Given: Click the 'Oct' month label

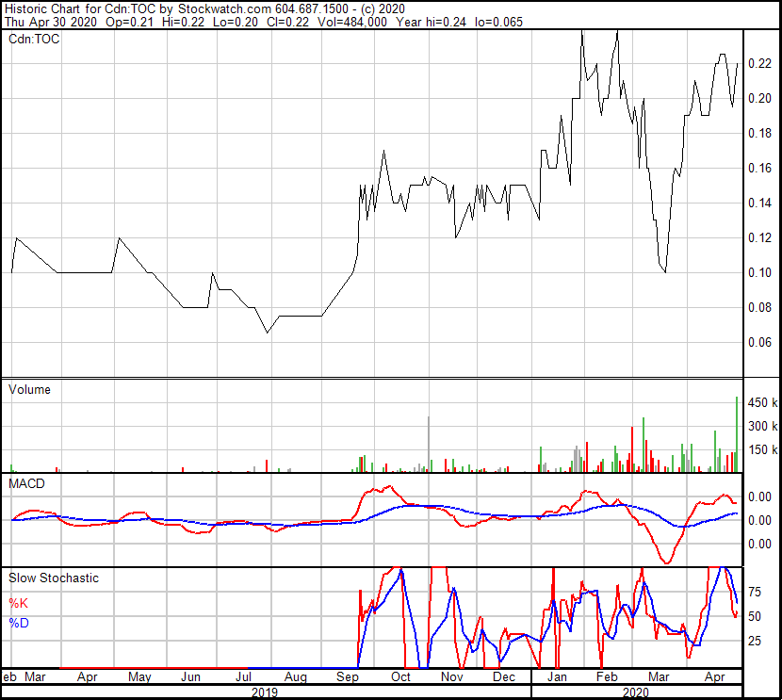Looking at the screenshot, I should point(400,677).
